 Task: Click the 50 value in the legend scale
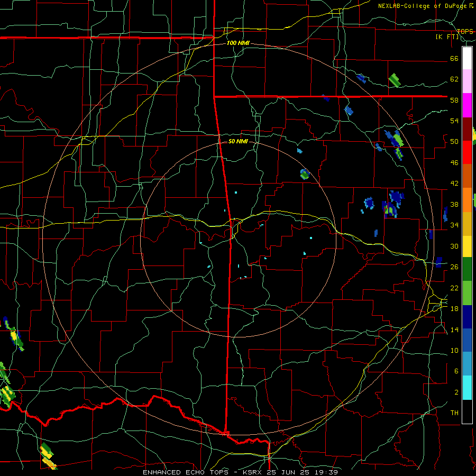(454, 142)
